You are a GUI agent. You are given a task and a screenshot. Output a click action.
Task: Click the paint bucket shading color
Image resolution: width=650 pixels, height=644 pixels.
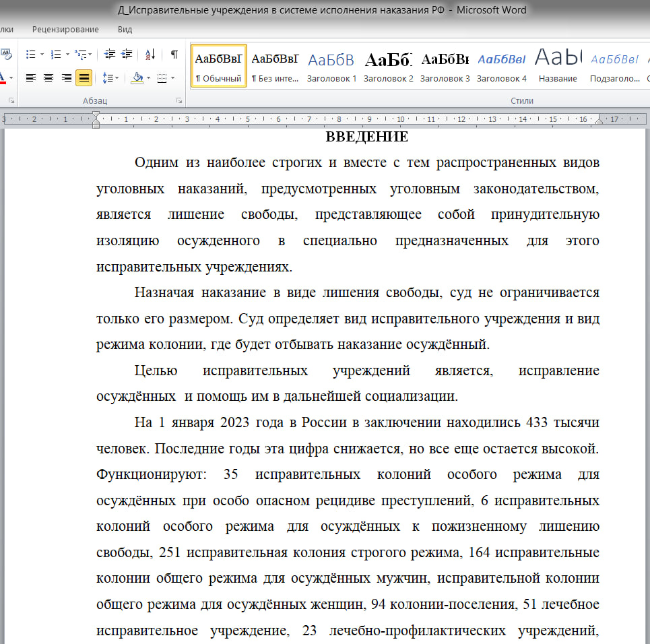[x=137, y=78]
